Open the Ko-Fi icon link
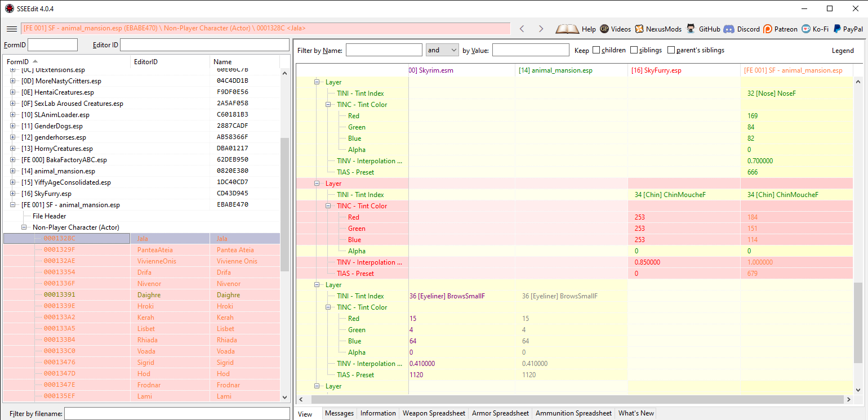This screenshot has width=868, height=420. (x=806, y=29)
